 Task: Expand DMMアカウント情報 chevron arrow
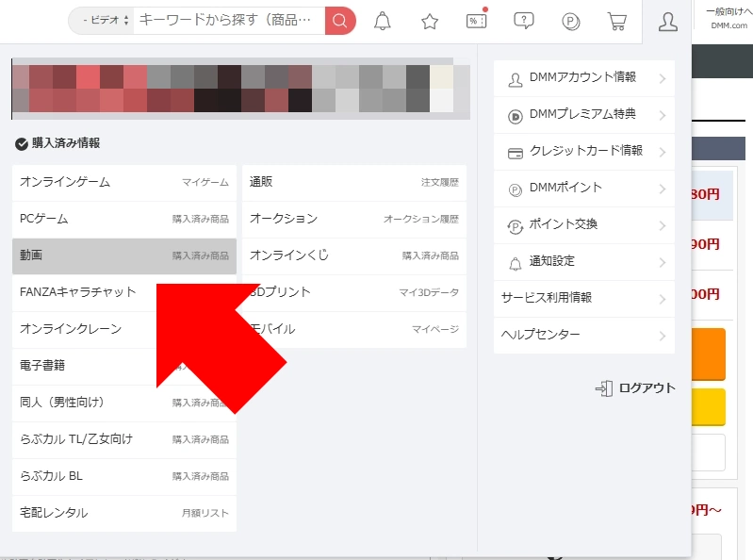[x=663, y=79]
